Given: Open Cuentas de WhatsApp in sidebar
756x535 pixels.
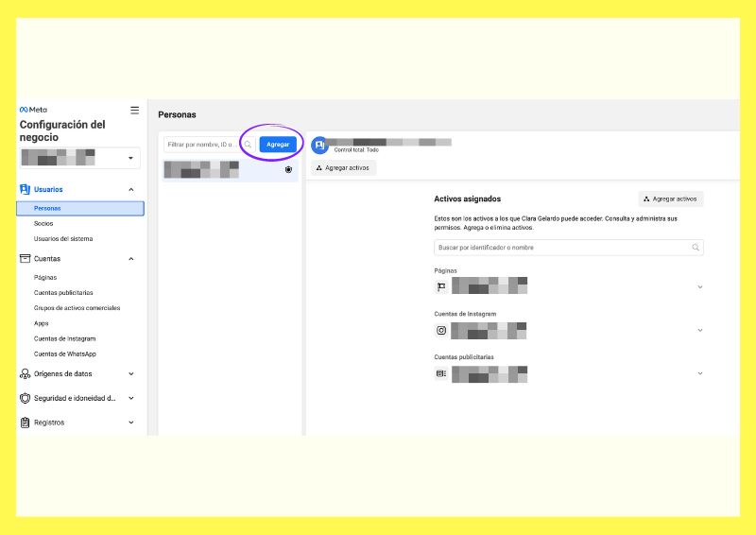Looking at the screenshot, I should pyautogui.click(x=64, y=354).
